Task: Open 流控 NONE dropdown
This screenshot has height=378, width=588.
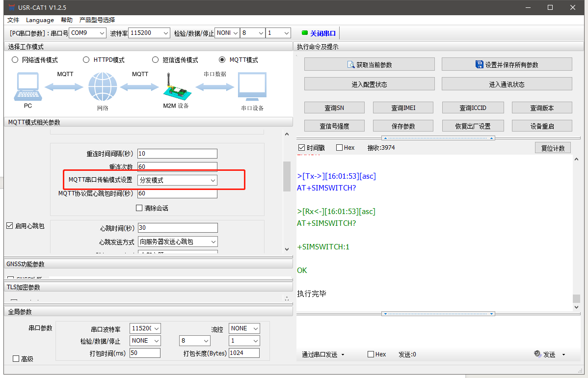Action: point(244,328)
